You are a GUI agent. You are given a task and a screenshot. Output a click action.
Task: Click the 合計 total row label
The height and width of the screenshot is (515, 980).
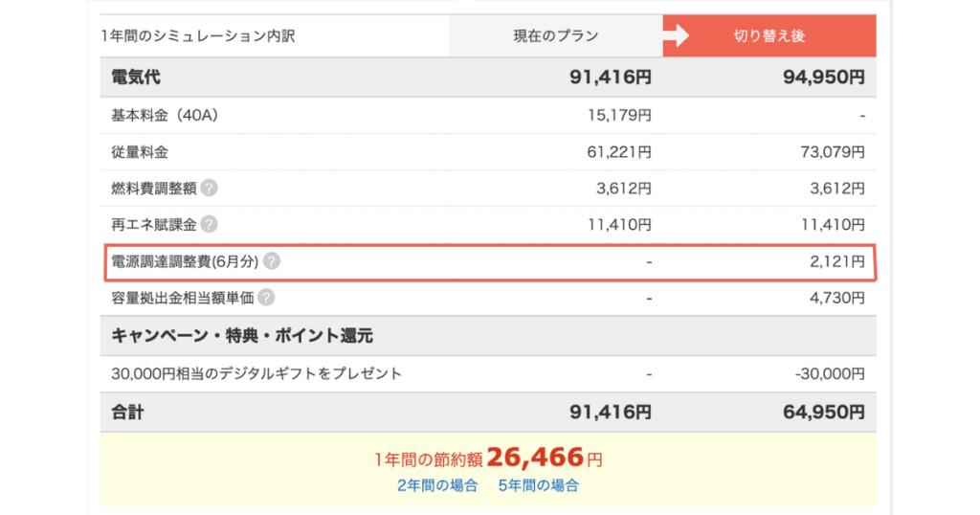click(x=127, y=412)
